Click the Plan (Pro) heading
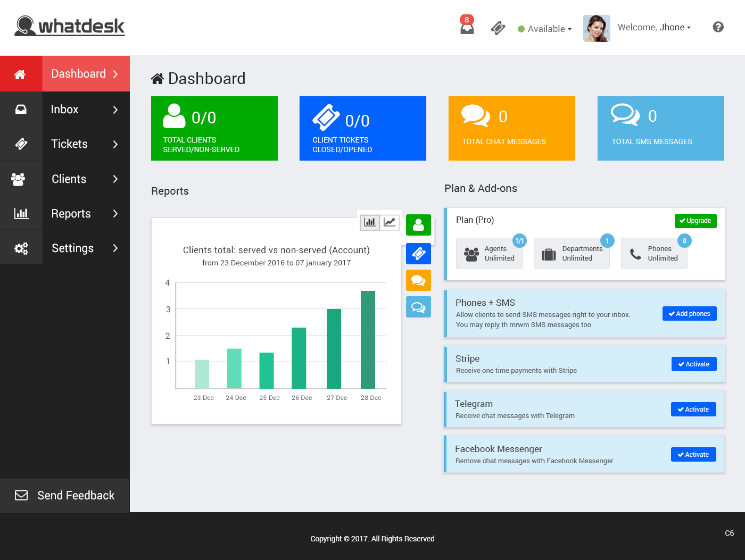745x560 pixels. pos(475,220)
